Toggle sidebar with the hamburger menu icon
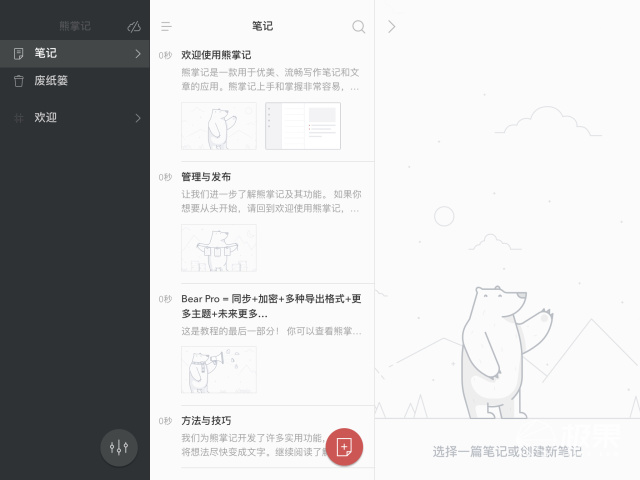This screenshot has height=480, width=640. click(166, 27)
